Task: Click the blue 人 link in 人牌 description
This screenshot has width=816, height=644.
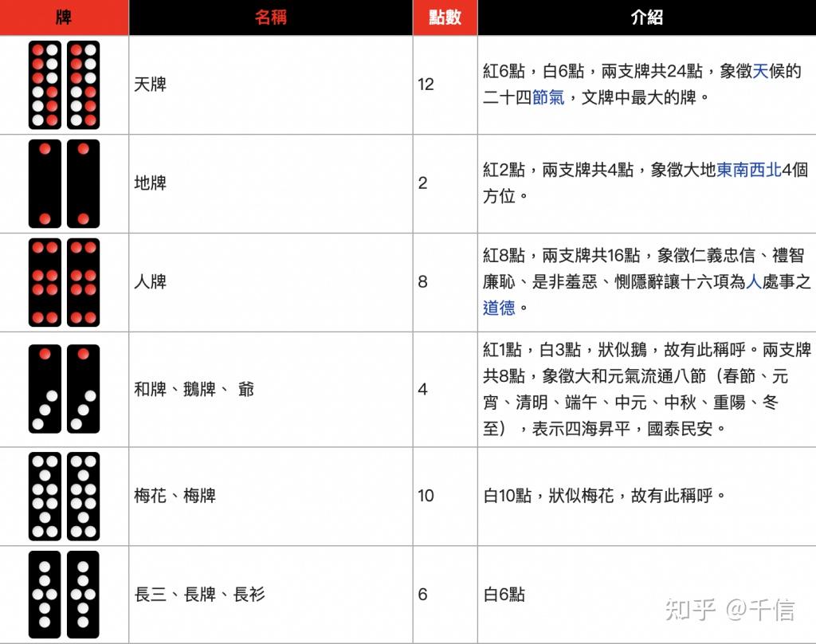Action: (x=754, y=282)
